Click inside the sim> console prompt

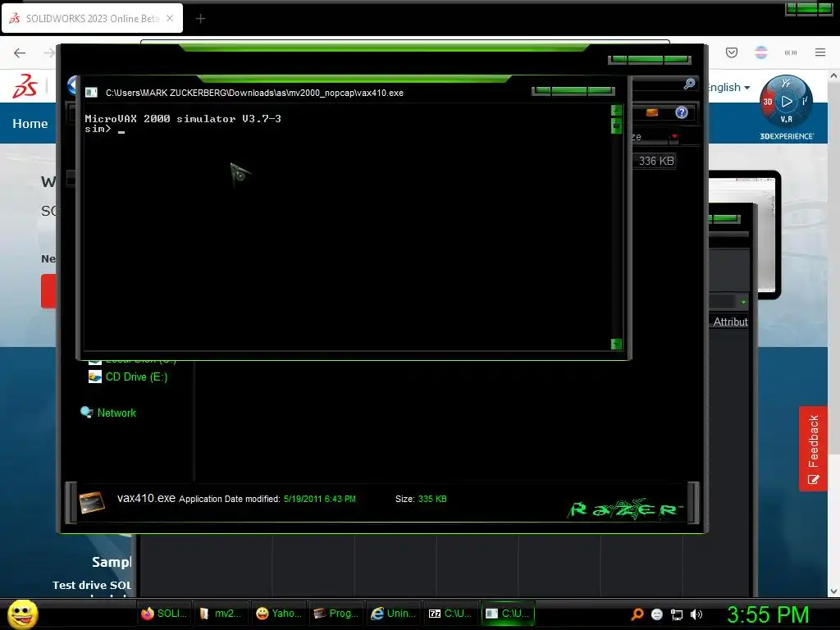click(121, 129)
